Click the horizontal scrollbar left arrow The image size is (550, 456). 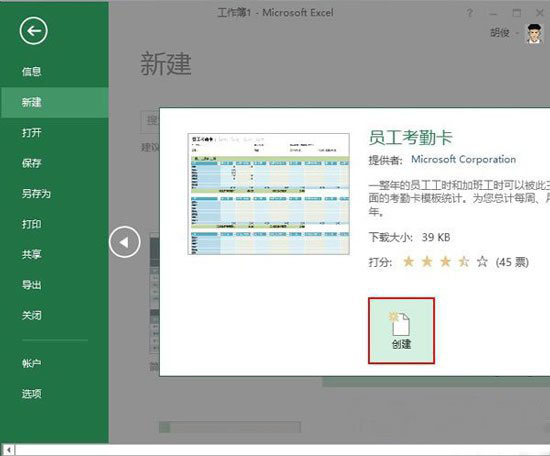(x=8, y=450)
